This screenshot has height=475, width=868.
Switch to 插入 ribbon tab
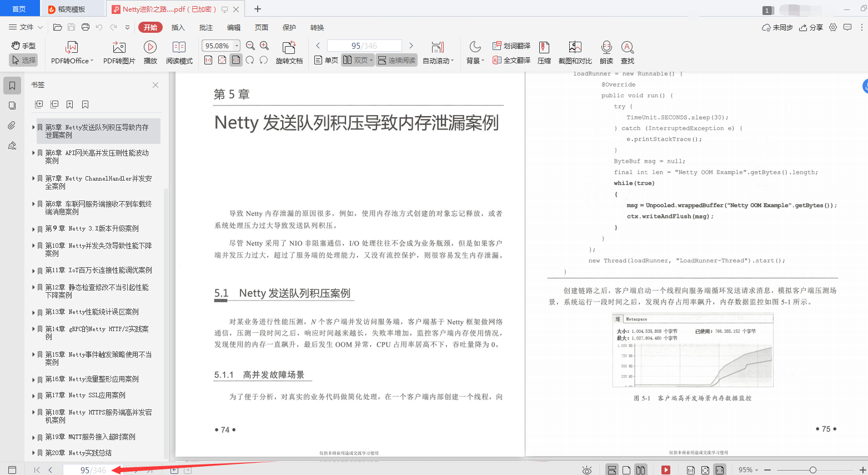click(178, 27)
